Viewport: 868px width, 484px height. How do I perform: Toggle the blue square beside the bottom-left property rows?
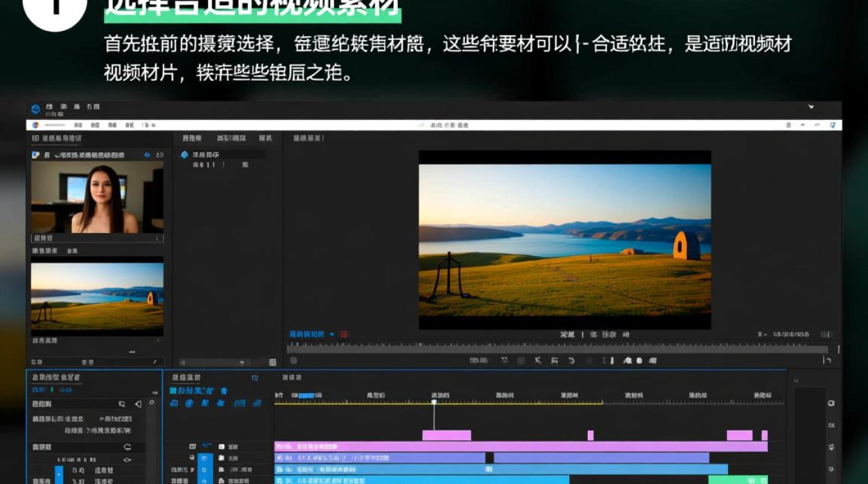[59, 474]
